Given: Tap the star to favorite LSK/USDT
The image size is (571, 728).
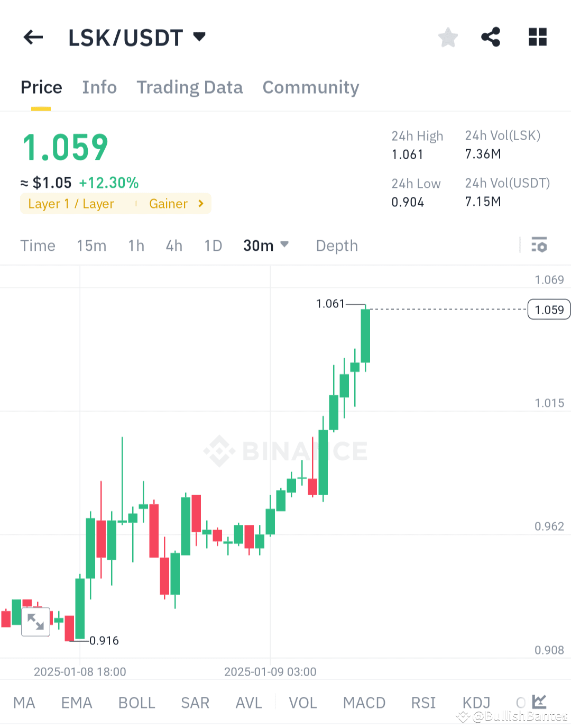Looking at the screenshot, I should pyautogui.click(x=448, y=37).
